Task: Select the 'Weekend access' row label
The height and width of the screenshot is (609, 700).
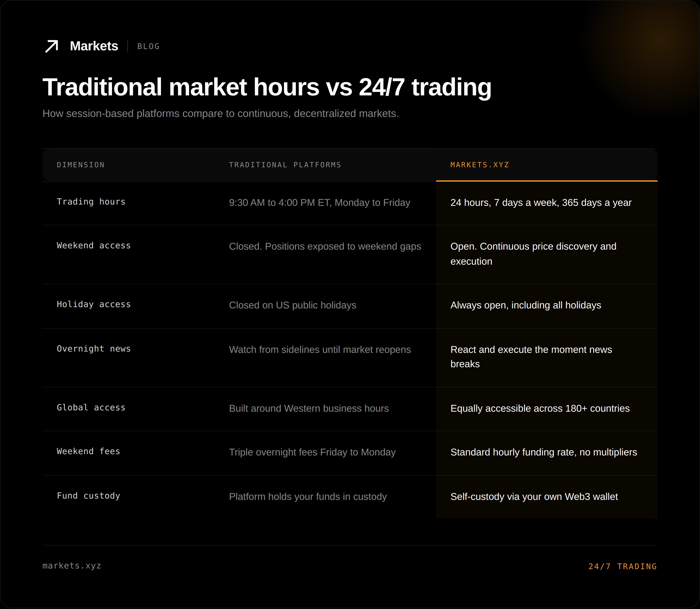Action: (94, 245)
